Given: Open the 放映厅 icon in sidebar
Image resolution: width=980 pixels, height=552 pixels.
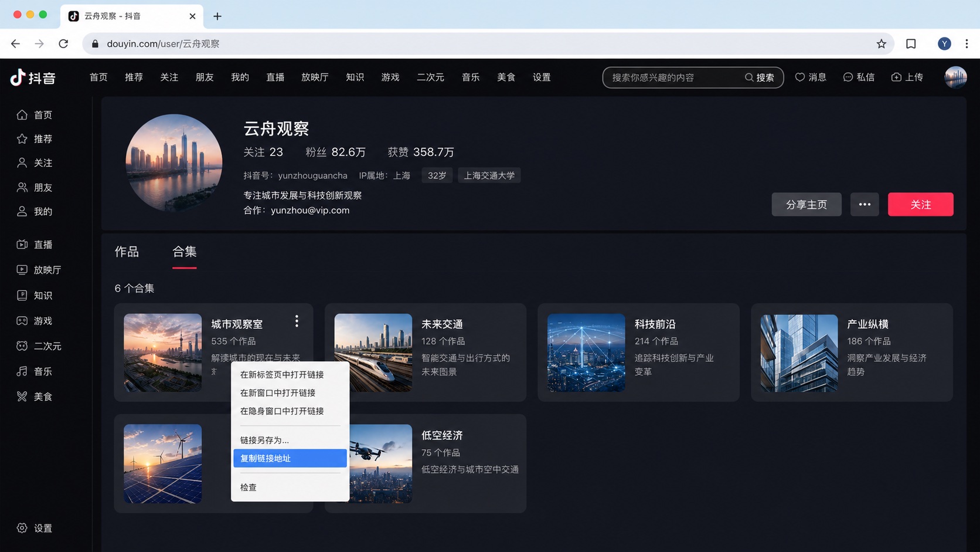Looking at the screenshot, I should (22, 269).
